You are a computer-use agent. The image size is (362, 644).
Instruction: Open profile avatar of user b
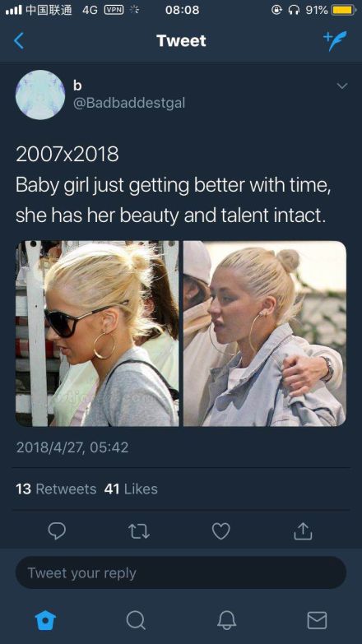[x=40, y=95]
